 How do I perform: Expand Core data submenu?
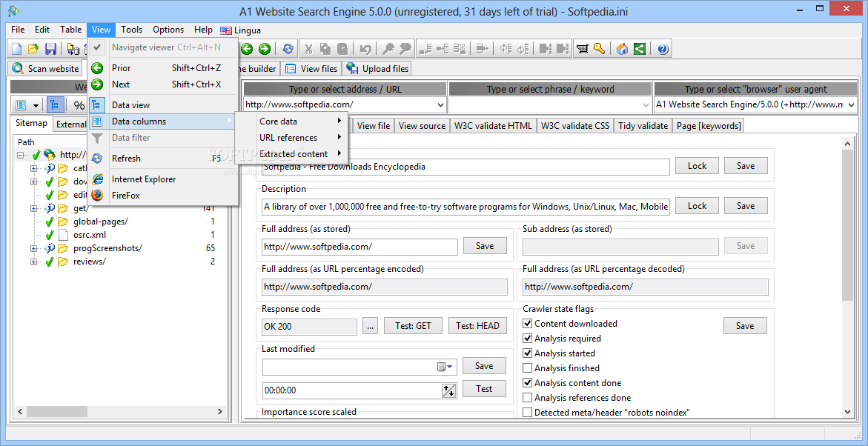292,122
